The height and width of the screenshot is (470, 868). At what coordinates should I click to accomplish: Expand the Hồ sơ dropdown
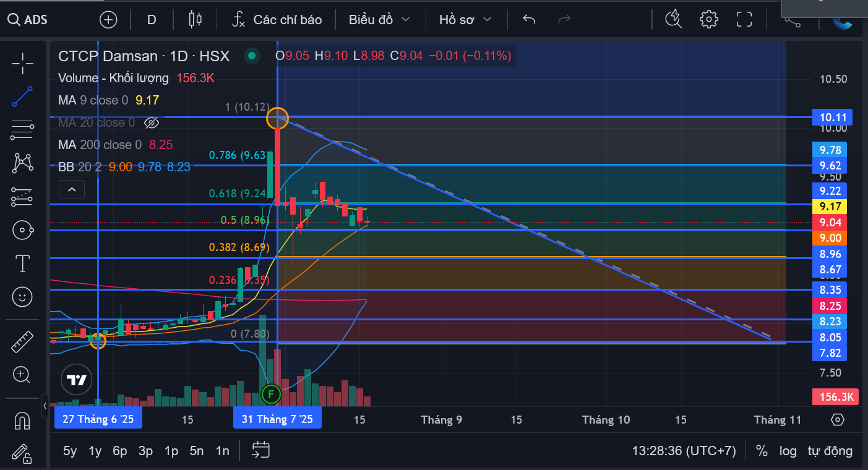[x=465, y=20]
